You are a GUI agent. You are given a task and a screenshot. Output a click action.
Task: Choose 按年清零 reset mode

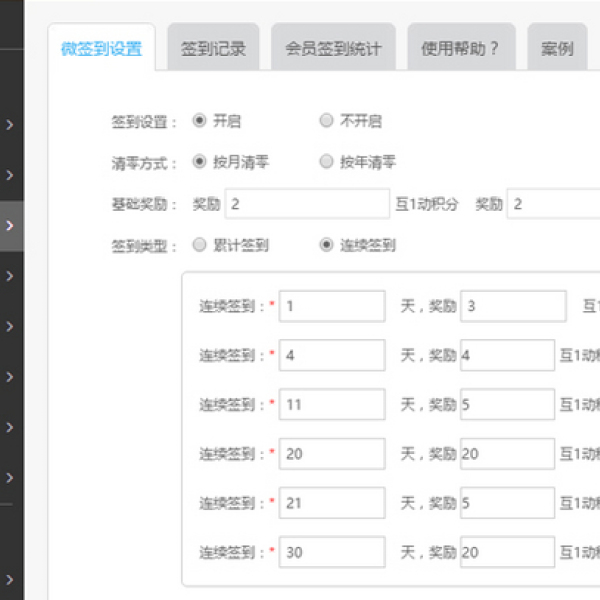[x=326, y=161]
